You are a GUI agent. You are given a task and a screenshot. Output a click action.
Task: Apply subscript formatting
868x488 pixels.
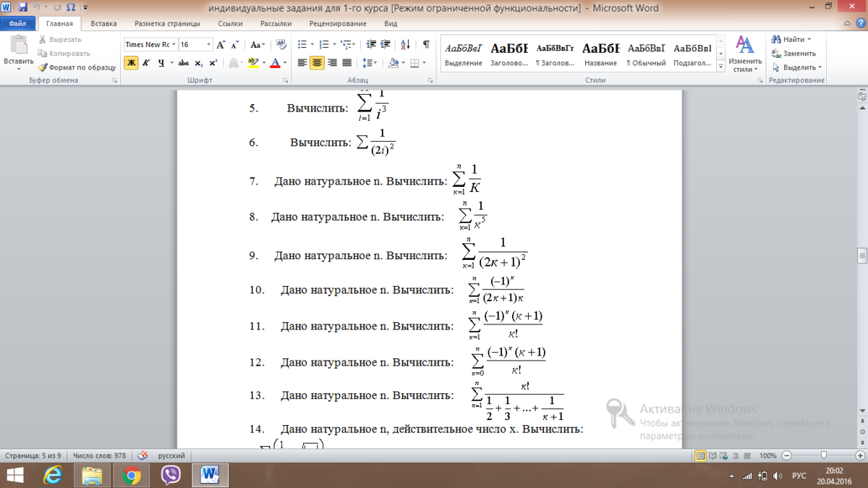coord(200,64)
